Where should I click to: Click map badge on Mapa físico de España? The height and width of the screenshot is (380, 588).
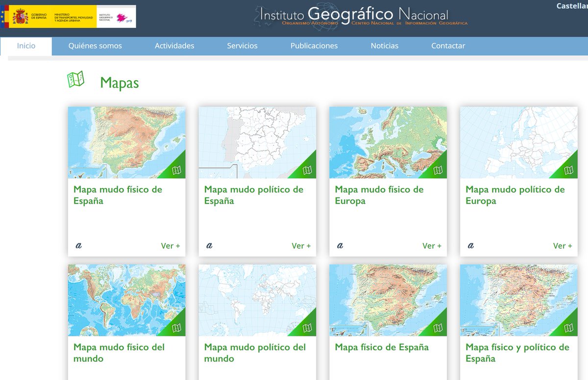[x=439, y=328]
